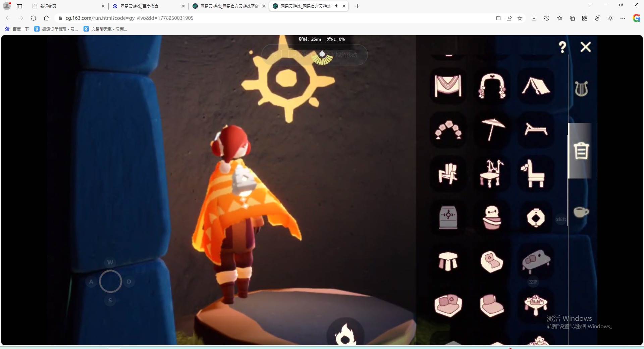644x349 pixels.
Task: Select the tea table prop icon
Action: click(536, 305)
